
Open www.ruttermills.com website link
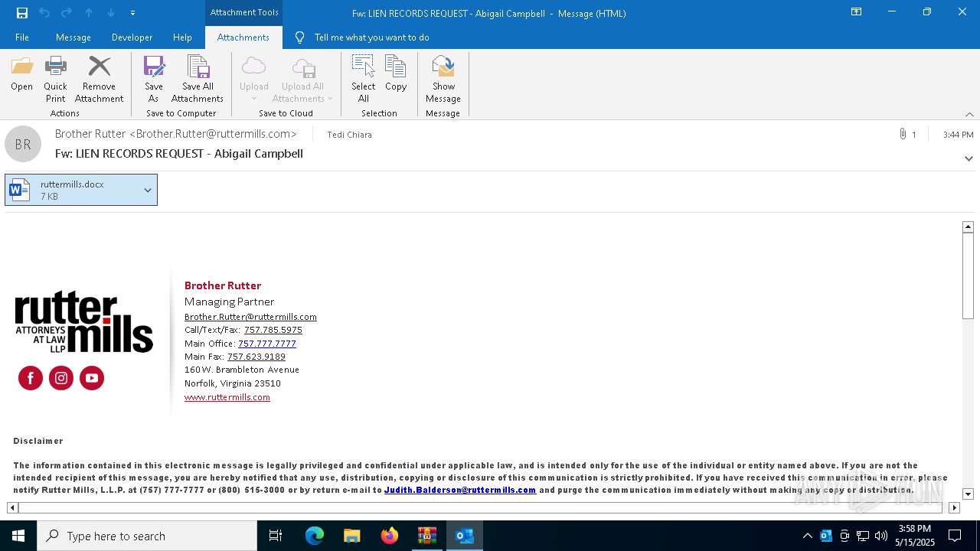tap(227, 397)
